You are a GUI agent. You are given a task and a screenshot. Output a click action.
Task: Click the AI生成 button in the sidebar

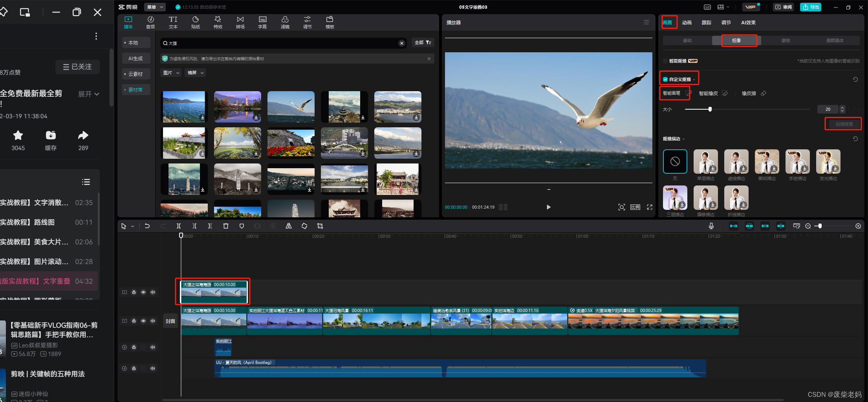coord(136,58)
